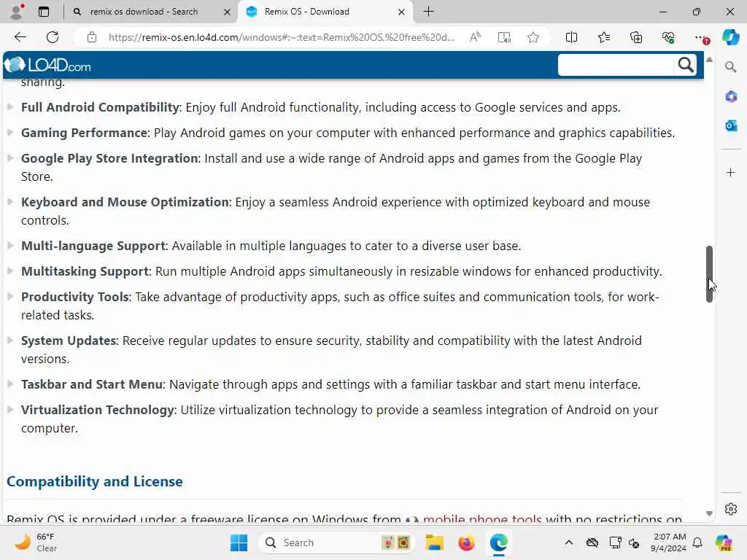Go to the LO4D.com home logo
747x560 pixels.
coord(47,65)
